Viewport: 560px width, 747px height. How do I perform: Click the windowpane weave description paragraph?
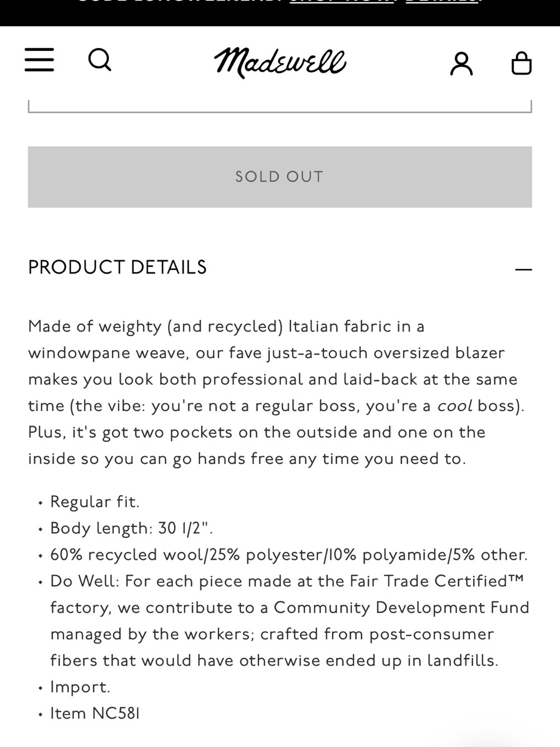coord(277,392)
